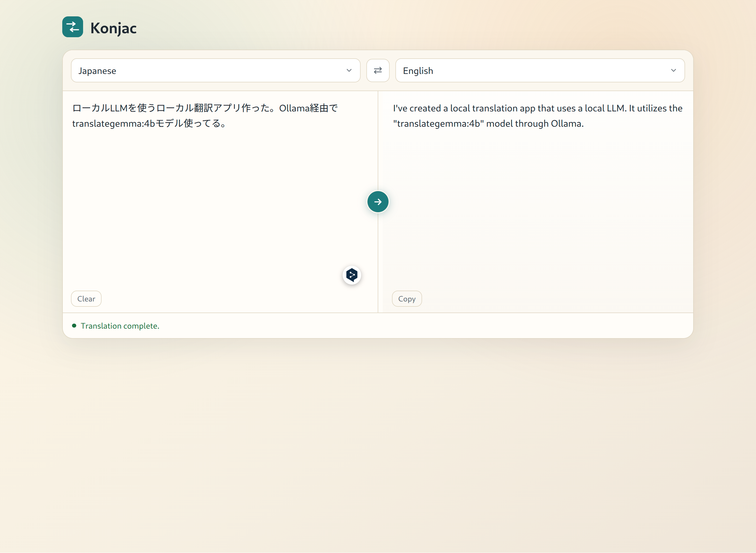Click the quoted "translategemma:4b" in the translation
Viewport: 756px width, 553px height.
tap(438, 124)
